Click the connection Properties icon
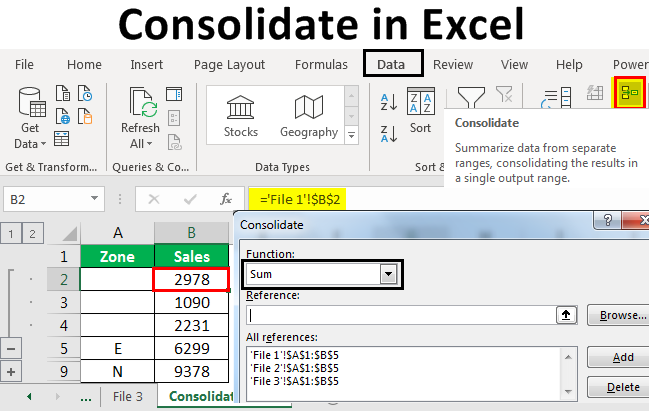 (x=174, y=118)
